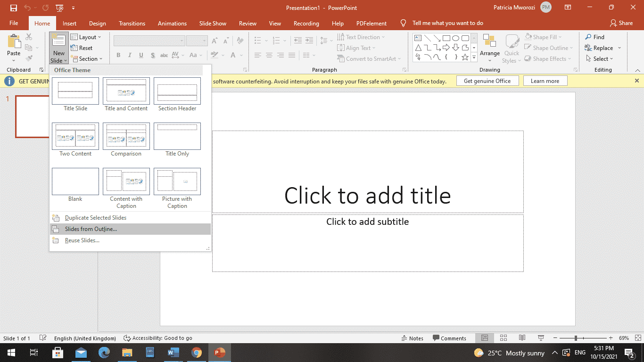Open the Transitions ribbon tab
This screenshot has height=362, width=644.
click(132, 23)
